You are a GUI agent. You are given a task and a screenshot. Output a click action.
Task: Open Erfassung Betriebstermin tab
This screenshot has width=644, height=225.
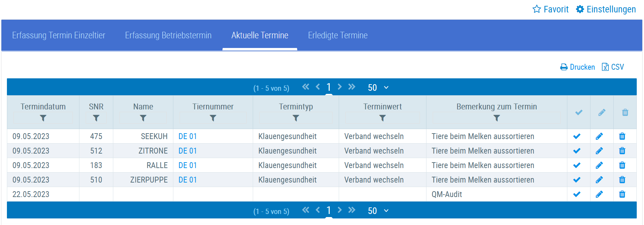(168, 36)
